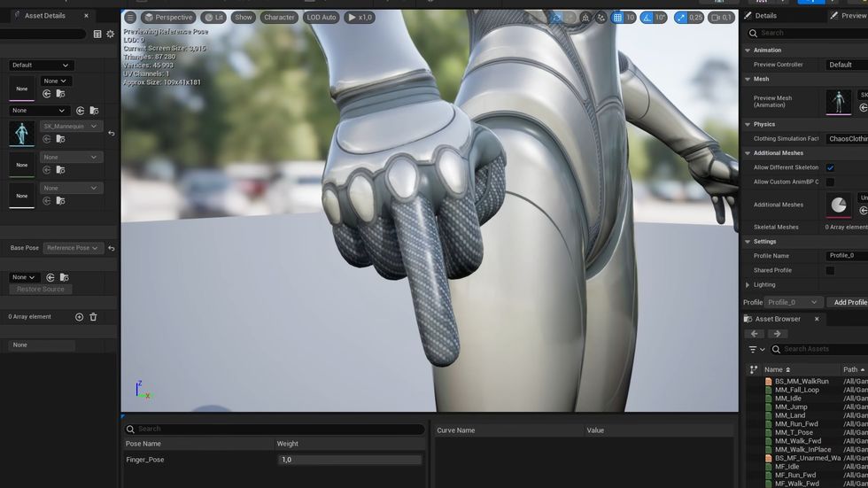Switch to the Details tab
The height and width of the screenshot is (488, 868).
pyautogui.click(x=765, y=15)
